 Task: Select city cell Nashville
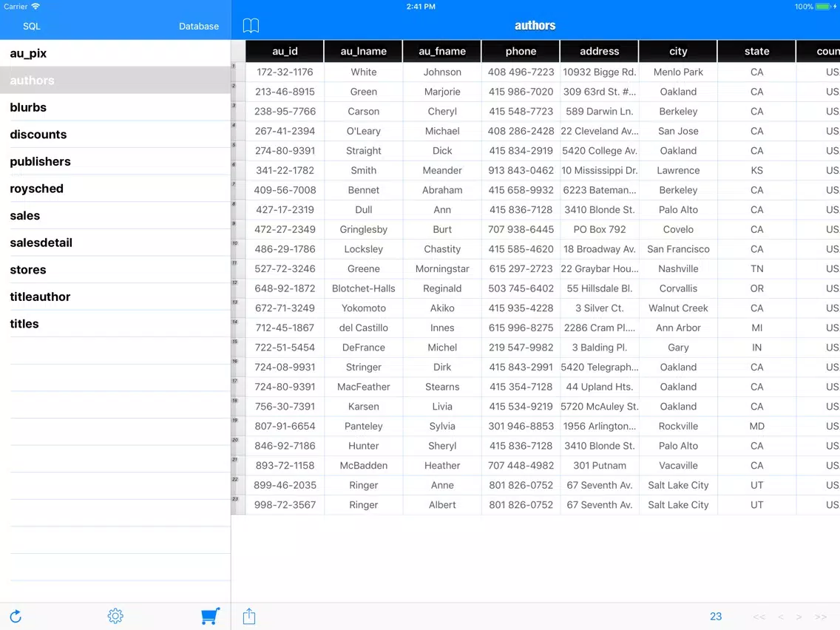[678, 269]
